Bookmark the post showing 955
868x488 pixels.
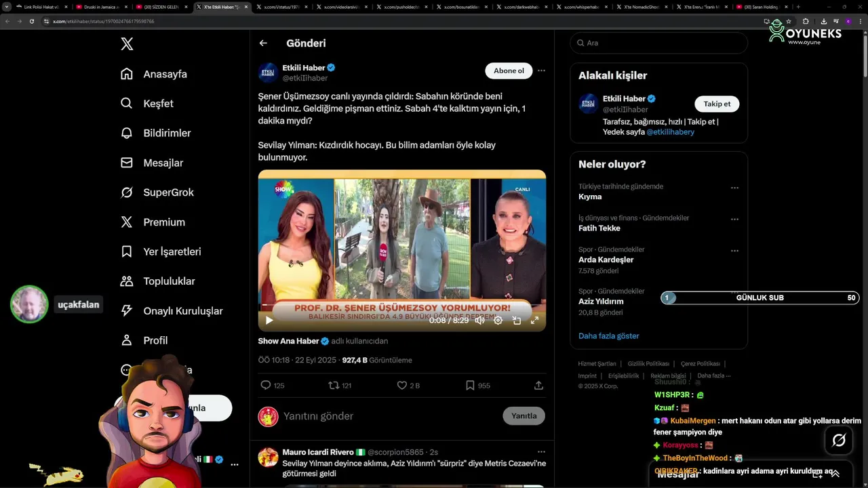470,385
